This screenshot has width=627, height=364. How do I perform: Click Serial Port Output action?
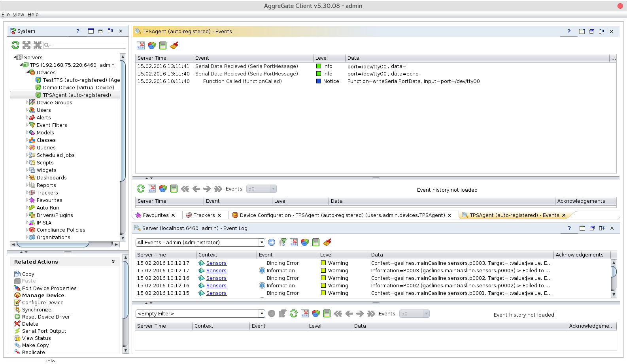(44, 331)
